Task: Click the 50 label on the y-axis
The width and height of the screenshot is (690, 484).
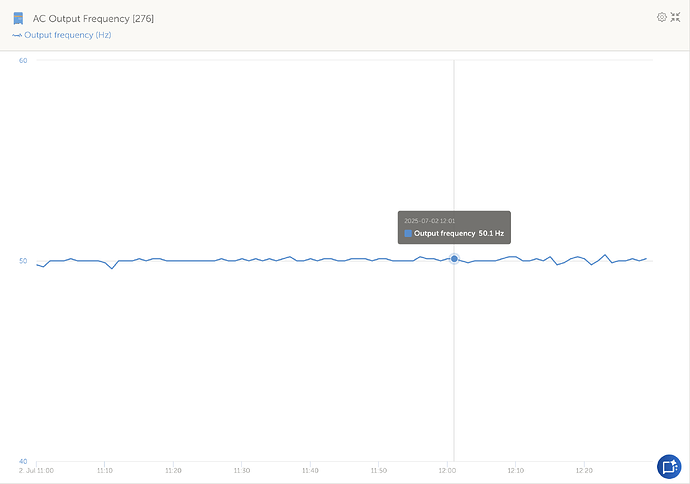Action: (23, 261)
